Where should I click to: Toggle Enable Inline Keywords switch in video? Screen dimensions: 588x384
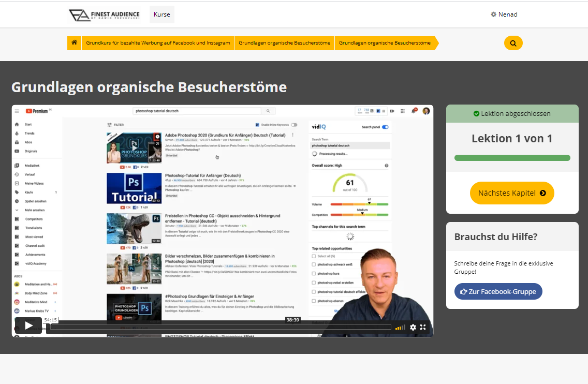294,125
